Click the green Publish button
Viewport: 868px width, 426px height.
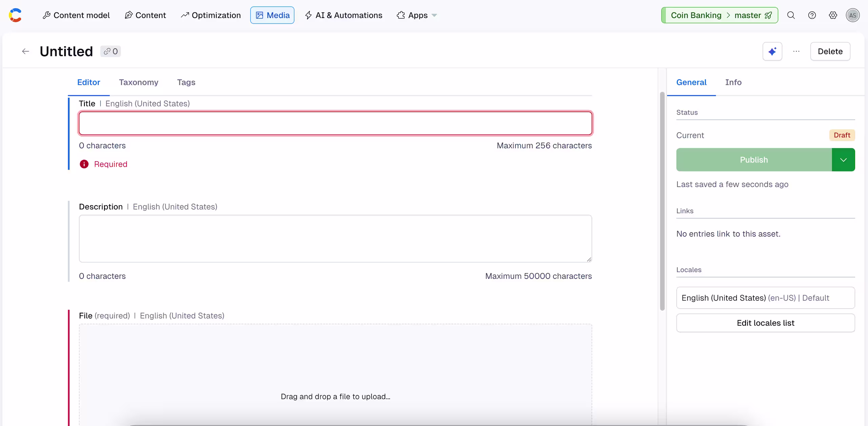coord(754,160)
